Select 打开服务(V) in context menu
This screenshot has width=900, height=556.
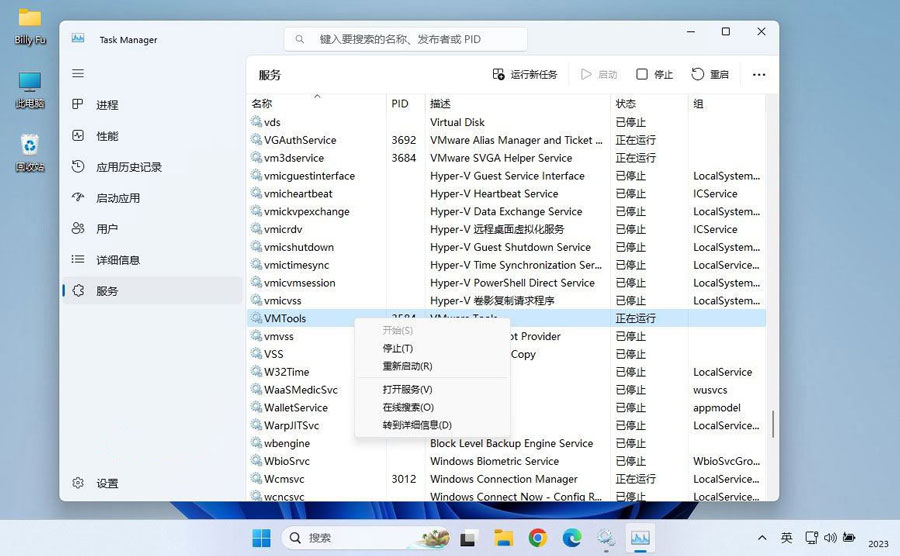click(407, 389)
